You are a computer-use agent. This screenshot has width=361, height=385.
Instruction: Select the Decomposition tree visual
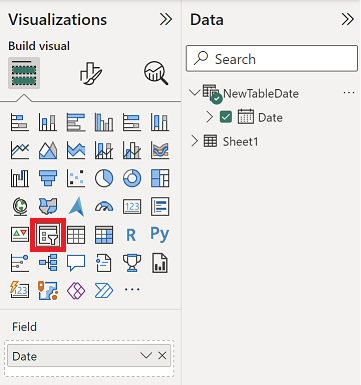click(x=48, y=263)
